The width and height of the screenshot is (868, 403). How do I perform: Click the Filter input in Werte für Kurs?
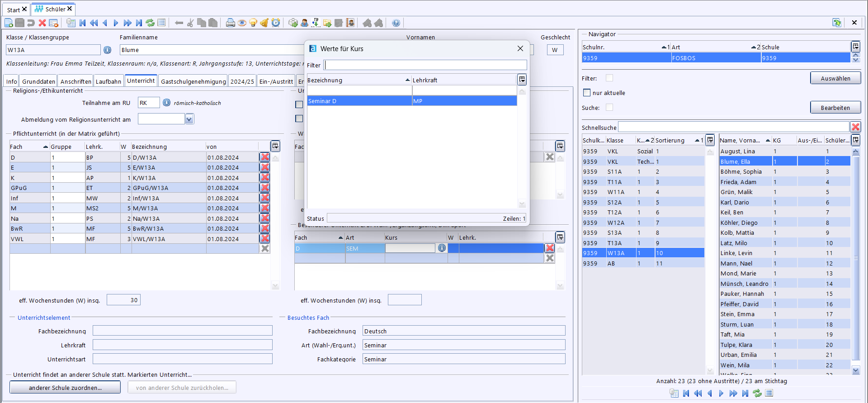[425, 65]
